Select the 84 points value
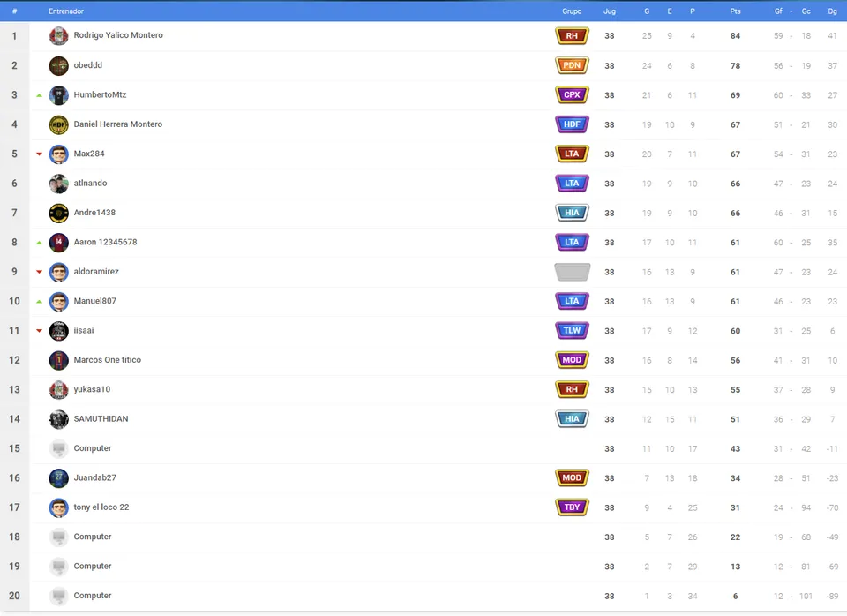This screenshot has height=616, width=847. 735,36
